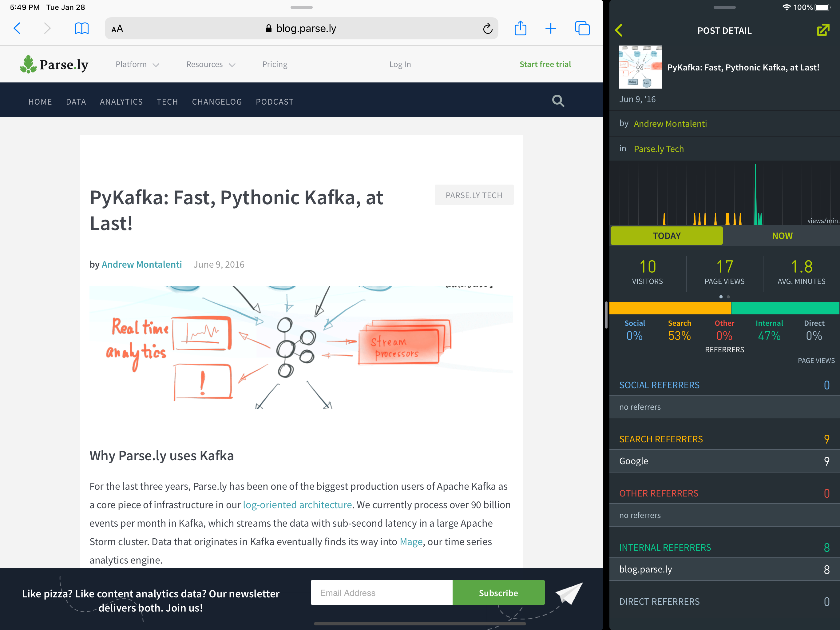This screenshot has height=630, width=840.
Task: Click the Email Address field
Action: [382, 593]
